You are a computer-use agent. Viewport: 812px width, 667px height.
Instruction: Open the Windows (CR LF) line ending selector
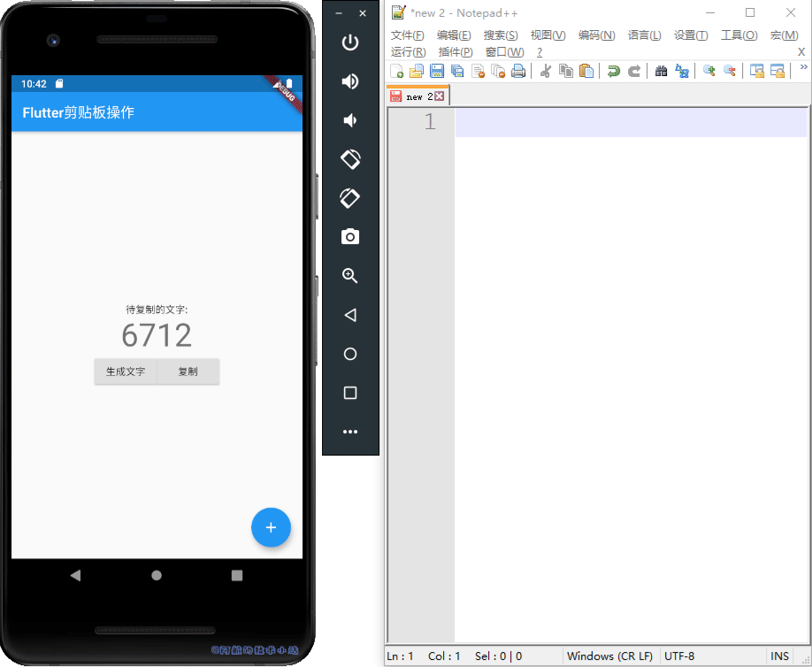pyautogui.click(x=609, y=656)
